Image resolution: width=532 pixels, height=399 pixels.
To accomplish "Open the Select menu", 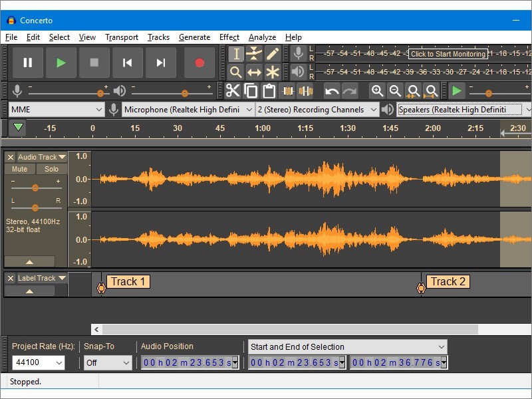I will 59,37.
